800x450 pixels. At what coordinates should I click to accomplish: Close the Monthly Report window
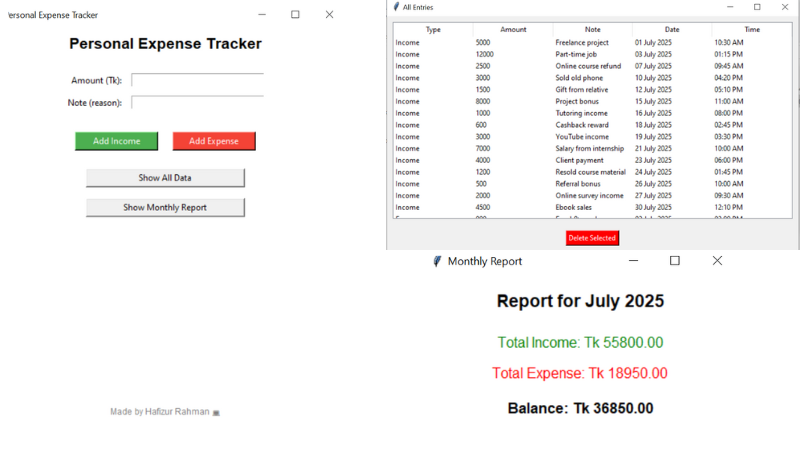(717, 261)
